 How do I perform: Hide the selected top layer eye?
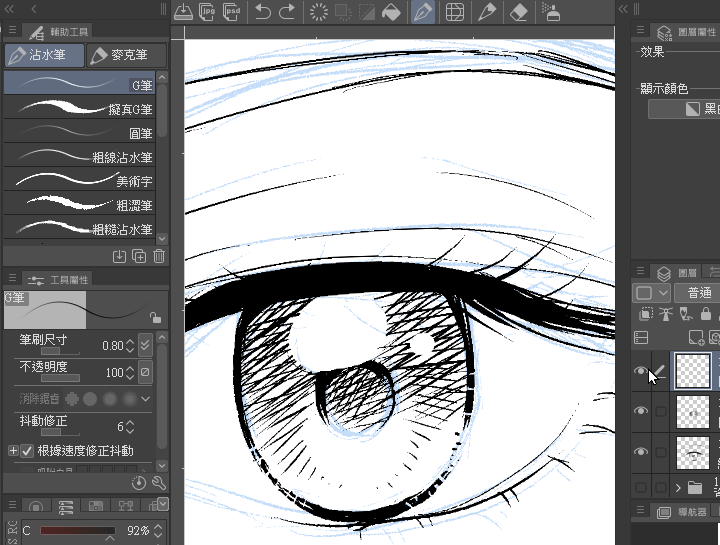coord(641,371)
